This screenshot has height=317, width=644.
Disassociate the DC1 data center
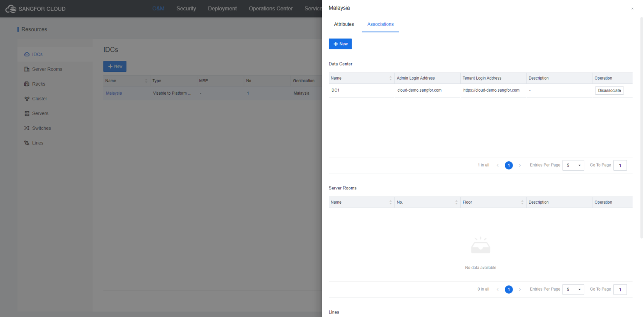tap(609, 90)
